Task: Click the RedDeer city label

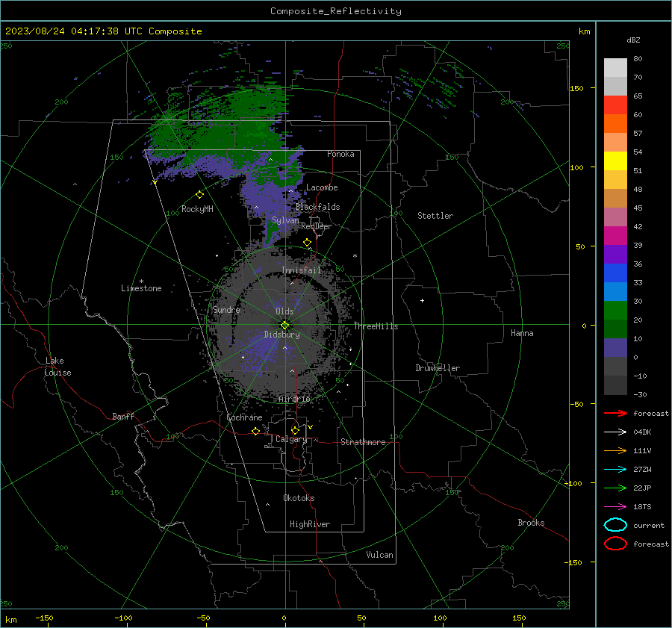Action: (317, 226)
